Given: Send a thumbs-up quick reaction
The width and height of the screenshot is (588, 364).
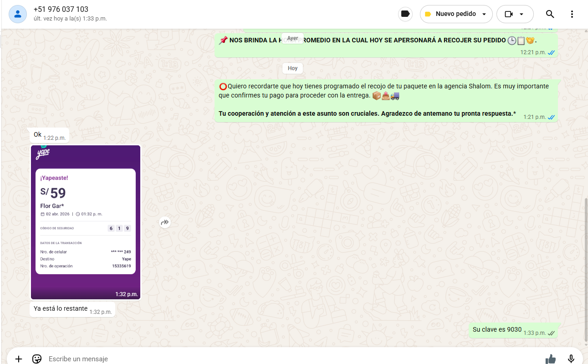Looking at the screenshot, I should pyautogui.click(x=551, y=359).
